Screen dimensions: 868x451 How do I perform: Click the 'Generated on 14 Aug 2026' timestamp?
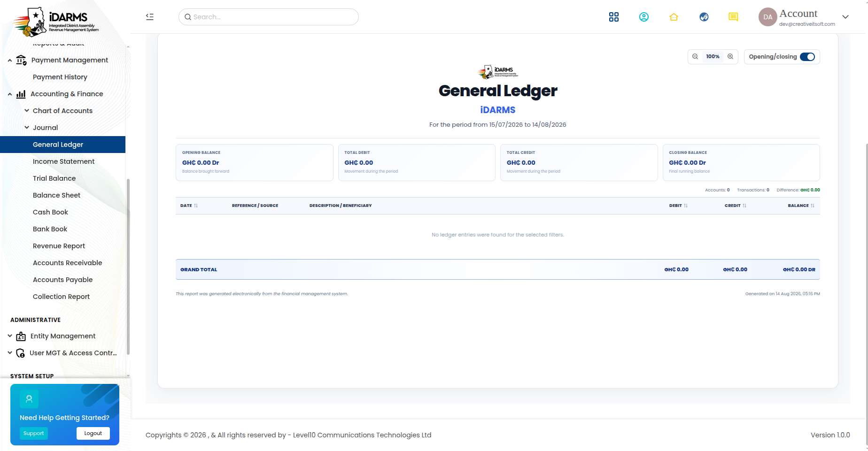[x=783, y=294]
